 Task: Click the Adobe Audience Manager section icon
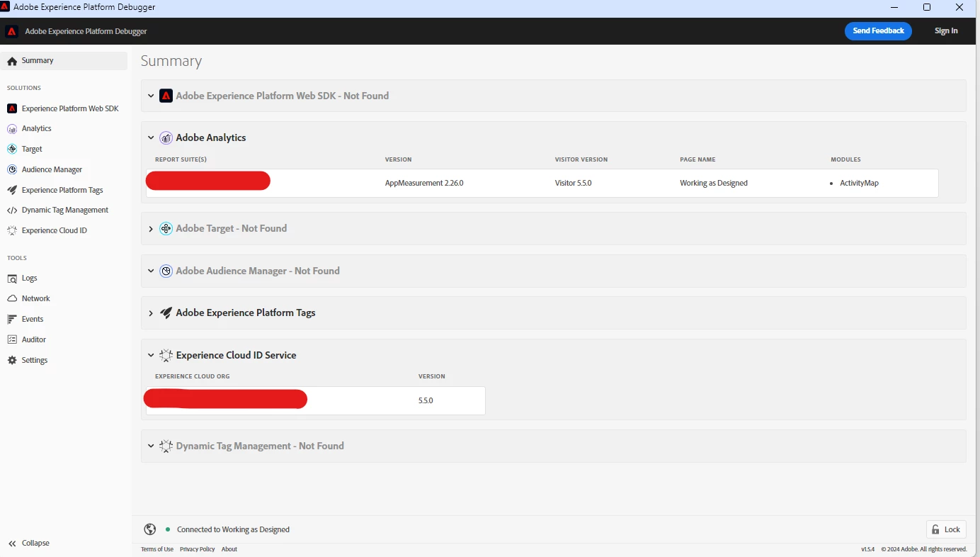point(166,271)
